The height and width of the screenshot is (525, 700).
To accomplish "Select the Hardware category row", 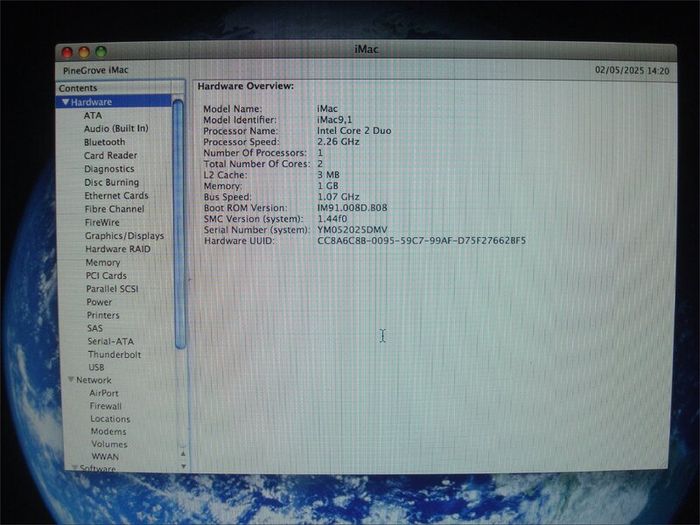I will [x=114, y=102].
